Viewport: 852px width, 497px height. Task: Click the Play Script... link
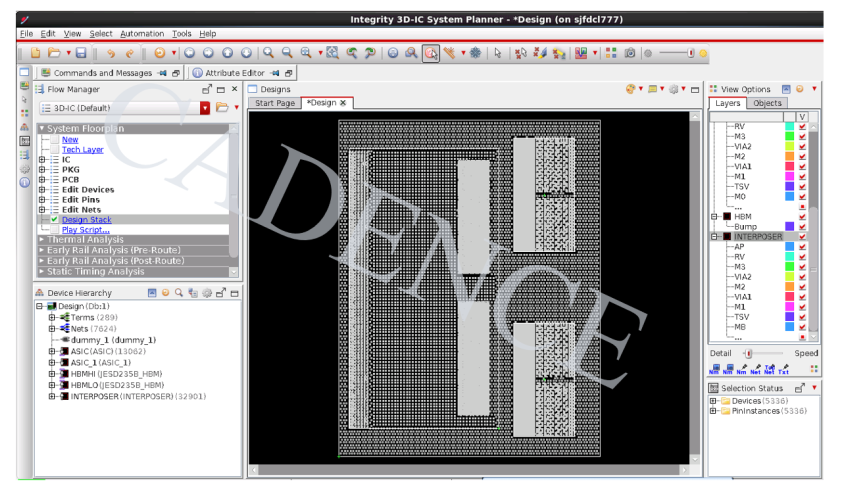point(85,230)
